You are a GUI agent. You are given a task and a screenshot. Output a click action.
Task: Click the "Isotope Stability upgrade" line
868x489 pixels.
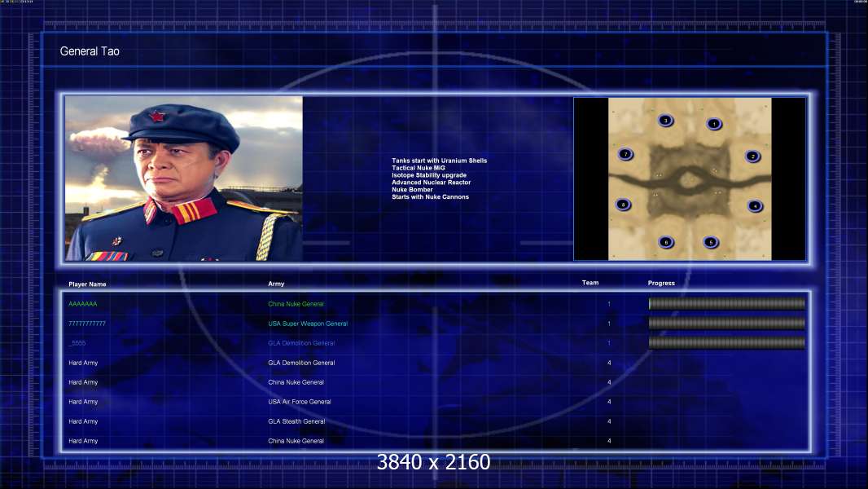click(x=429, y=175)
